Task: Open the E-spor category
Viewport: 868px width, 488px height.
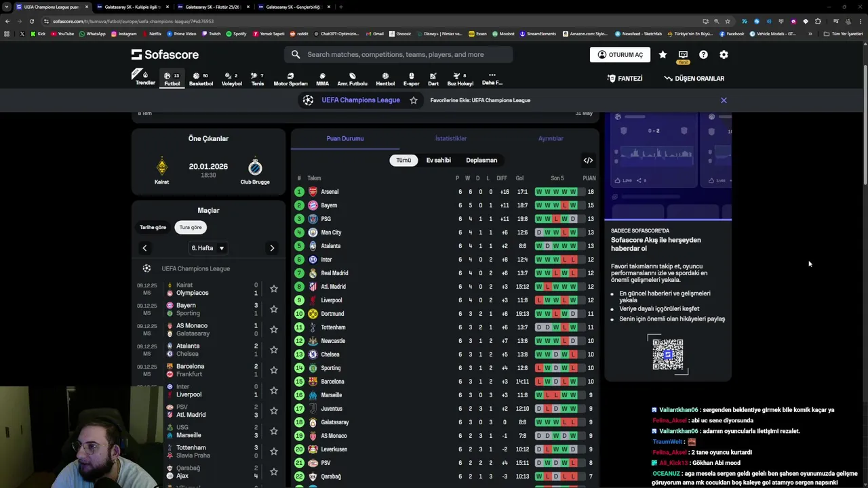Action: (x=411, y=79)
